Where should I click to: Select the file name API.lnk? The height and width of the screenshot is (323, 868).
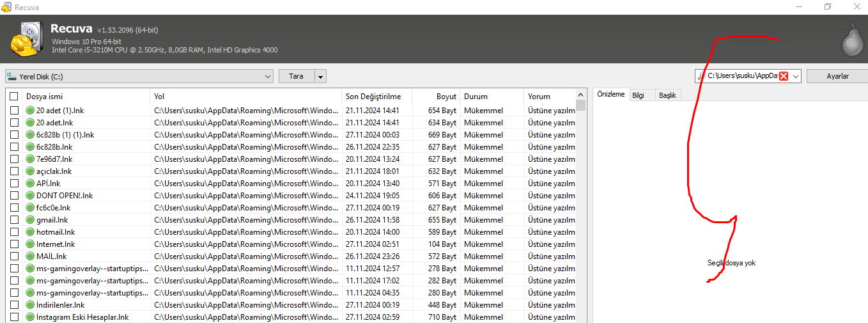49,184
